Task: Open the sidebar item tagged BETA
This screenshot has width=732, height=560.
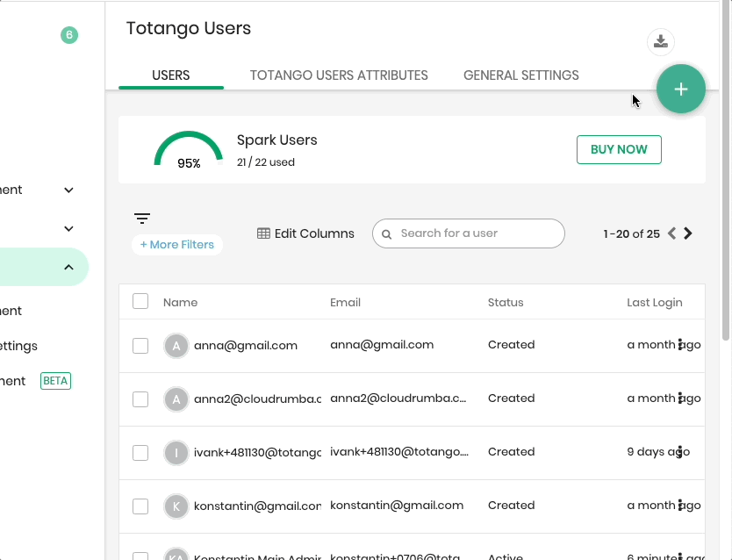Action: [35, 381]
